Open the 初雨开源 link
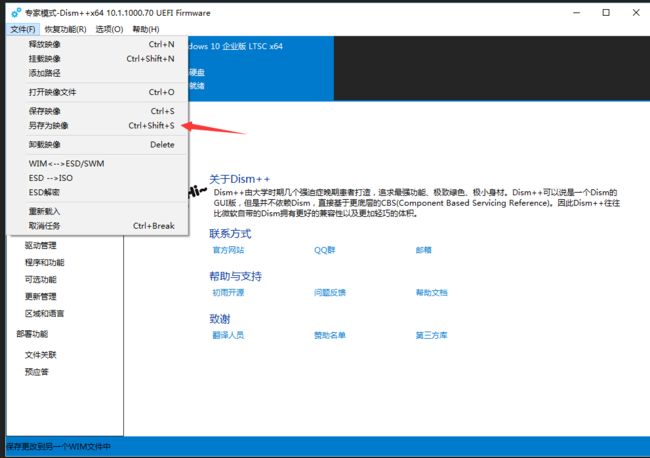This screenshot has height=458, width=650. click(x=228, y=293)
